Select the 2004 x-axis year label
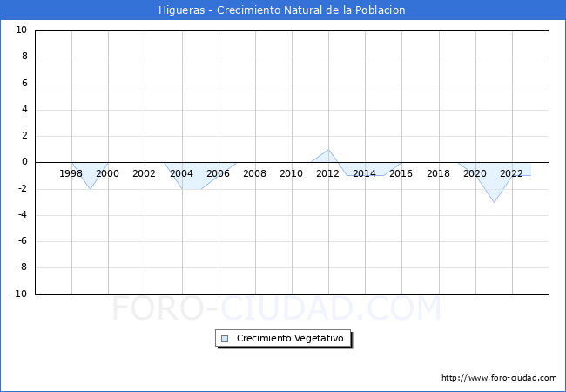 pyautogui.click(x=181, y=173)
